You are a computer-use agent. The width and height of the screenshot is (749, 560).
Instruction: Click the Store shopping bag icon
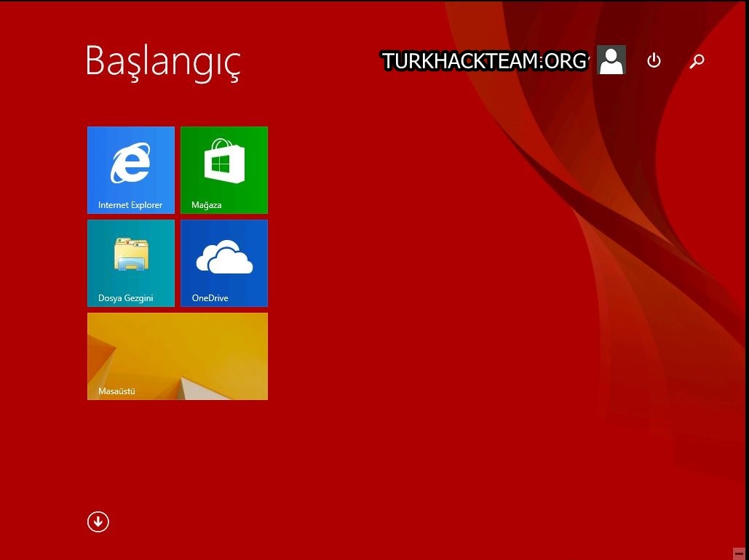(224, 161)
